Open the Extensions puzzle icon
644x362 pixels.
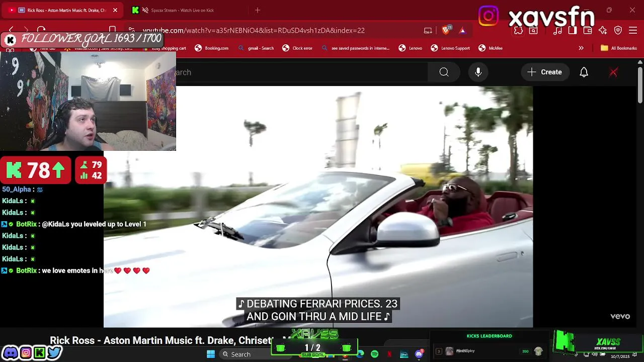518,31
